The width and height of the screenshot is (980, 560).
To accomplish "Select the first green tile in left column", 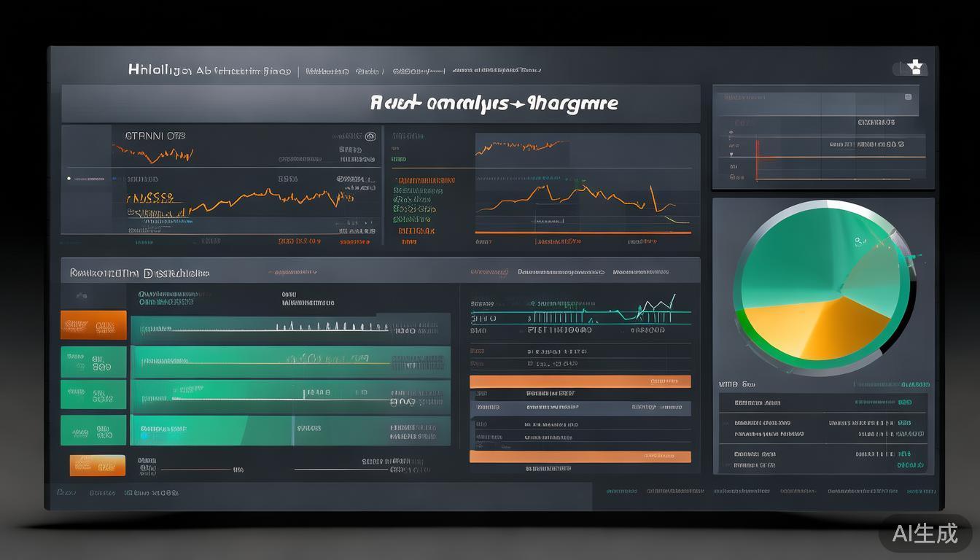I will click(93, 362).
